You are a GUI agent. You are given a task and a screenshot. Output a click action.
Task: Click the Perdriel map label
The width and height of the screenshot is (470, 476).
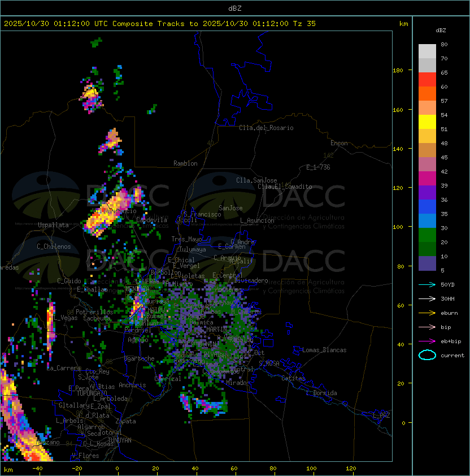coord(138,330)
